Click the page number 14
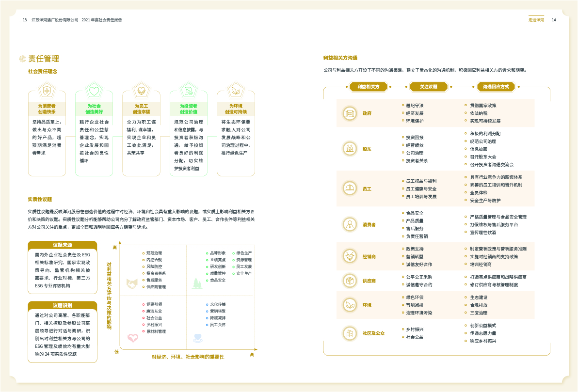The image size is (578, 392). (554, 20)
